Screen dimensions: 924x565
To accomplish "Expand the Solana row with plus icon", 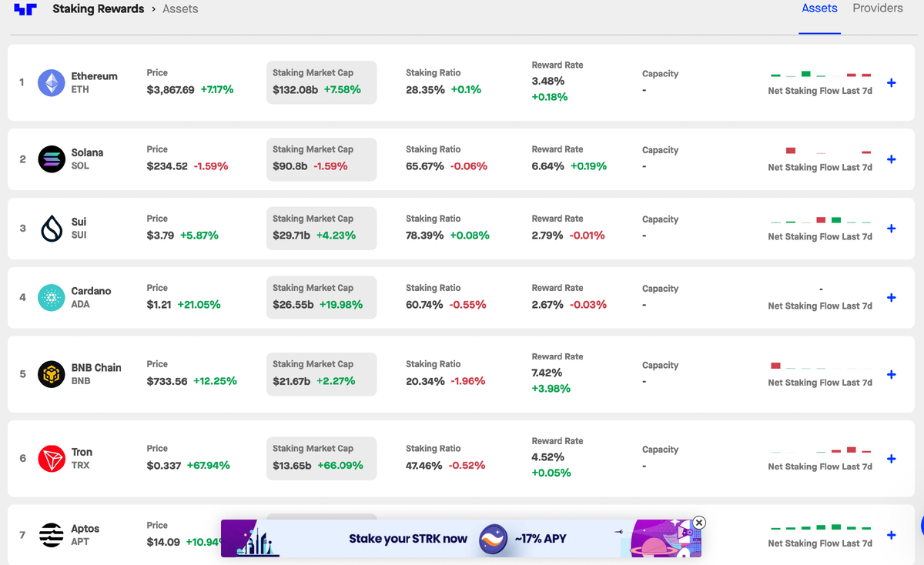I will 892,159.
